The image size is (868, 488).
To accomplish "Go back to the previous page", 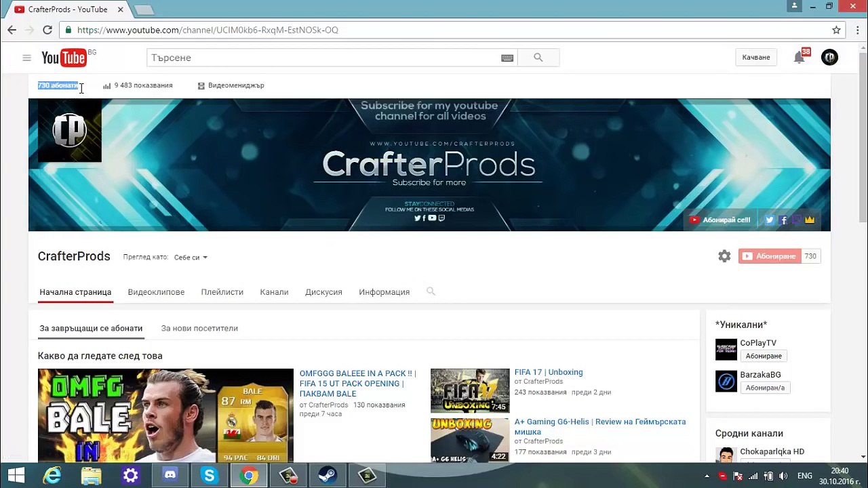I will (x=12, y=30).
